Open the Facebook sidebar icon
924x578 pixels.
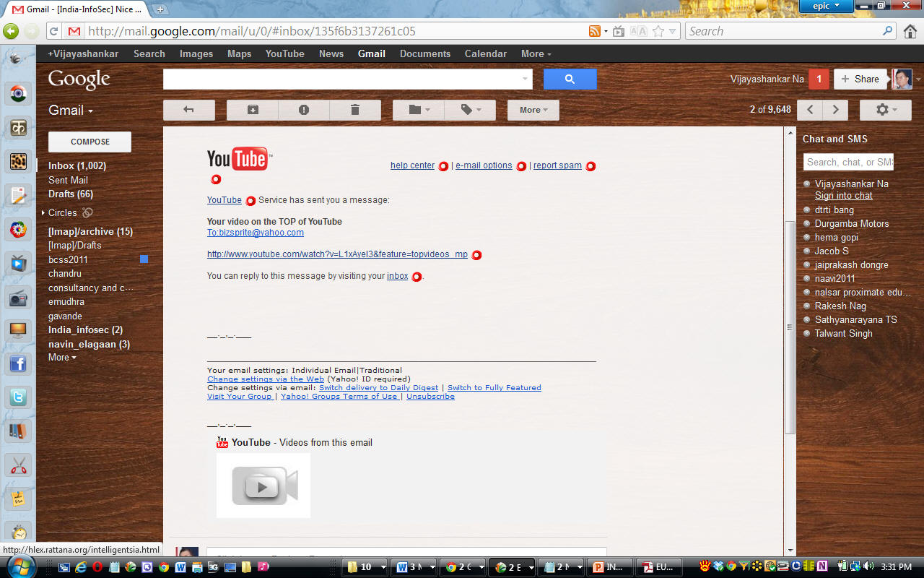click(18, 363)
